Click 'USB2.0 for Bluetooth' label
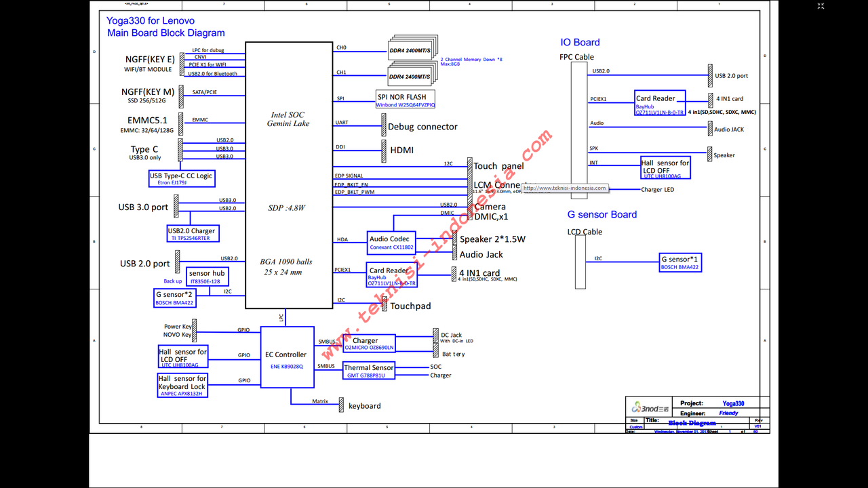Viewport: 868px width, 488px height. [x=212, y=73]
